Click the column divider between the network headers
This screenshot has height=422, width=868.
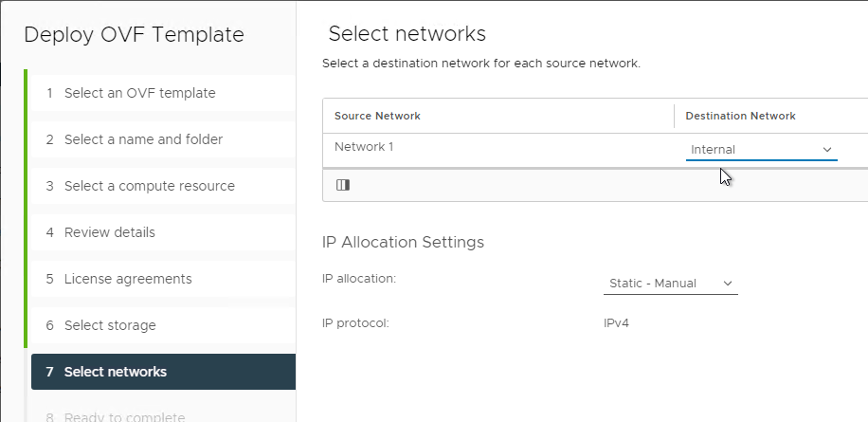pos(674,116)
